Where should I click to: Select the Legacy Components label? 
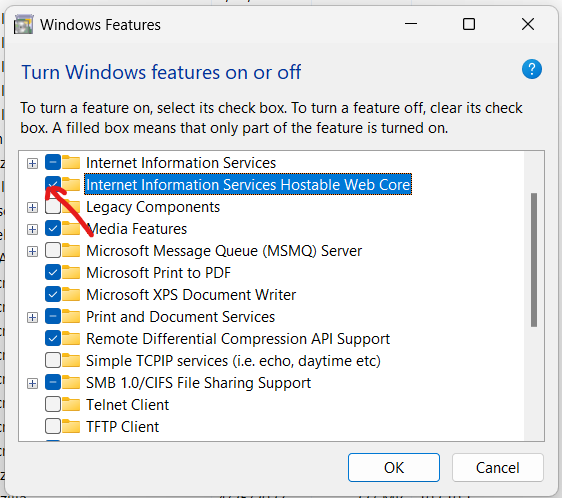[153, 207]
